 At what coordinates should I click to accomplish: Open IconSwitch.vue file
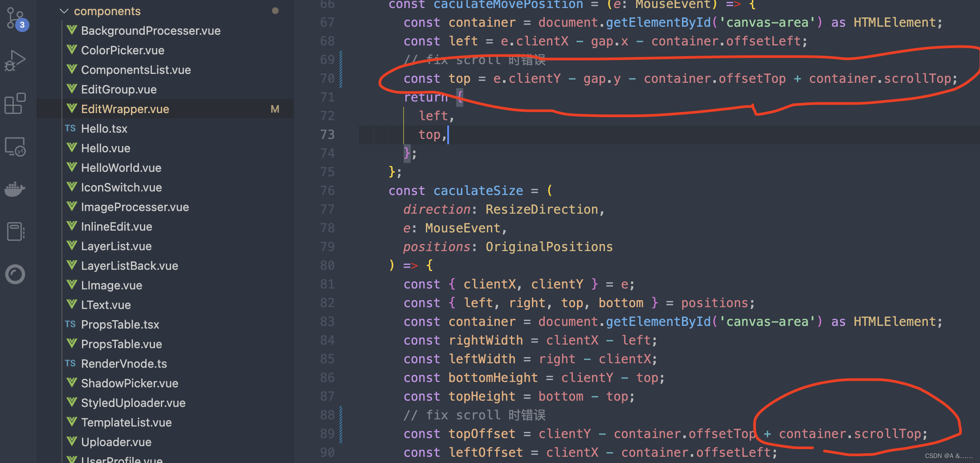(121, 187)
